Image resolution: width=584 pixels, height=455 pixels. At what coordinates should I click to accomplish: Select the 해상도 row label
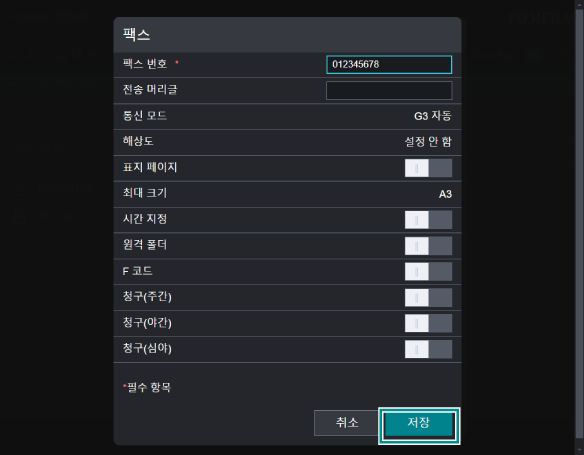138,141
